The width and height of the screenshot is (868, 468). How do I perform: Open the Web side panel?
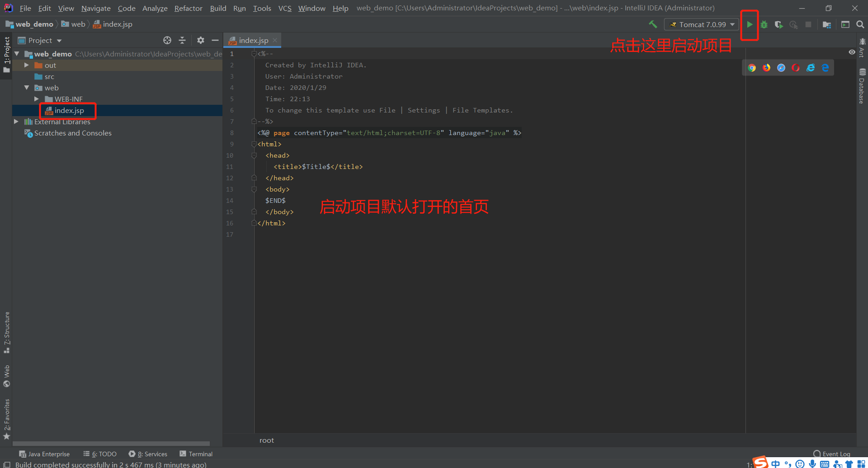6,376
